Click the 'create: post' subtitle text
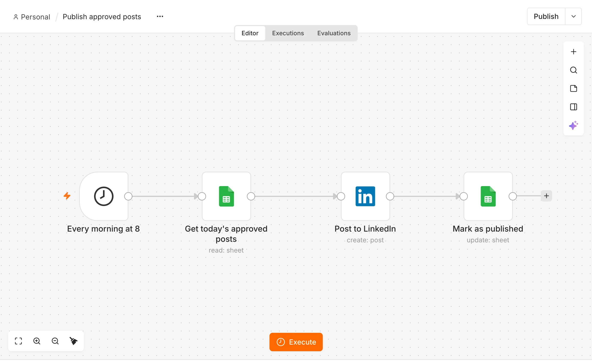Screen dimensions: 592x364 (x=365, y=240)
